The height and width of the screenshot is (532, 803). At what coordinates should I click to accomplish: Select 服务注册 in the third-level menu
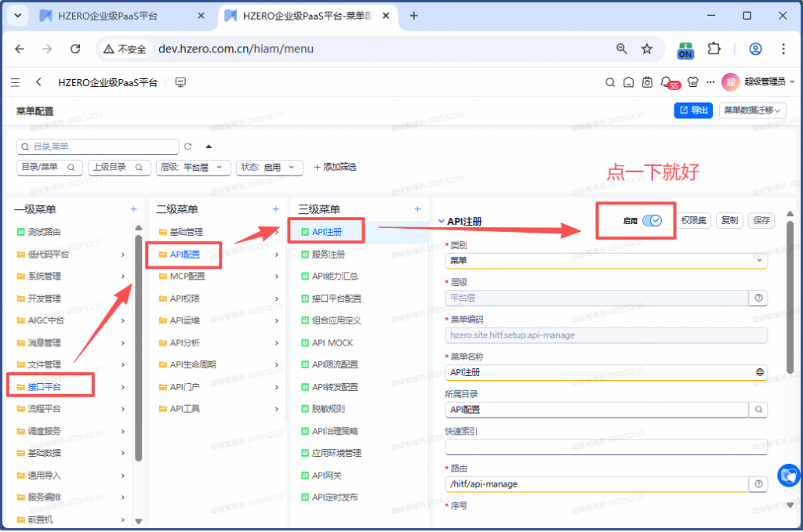[x=328, y=255]
